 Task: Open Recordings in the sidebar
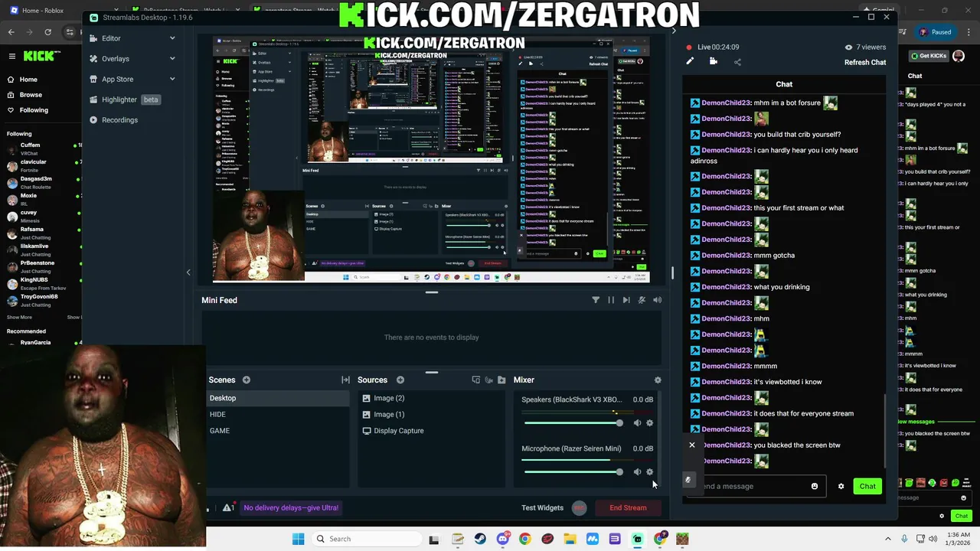pyautogui.click(x=113, y=120)
